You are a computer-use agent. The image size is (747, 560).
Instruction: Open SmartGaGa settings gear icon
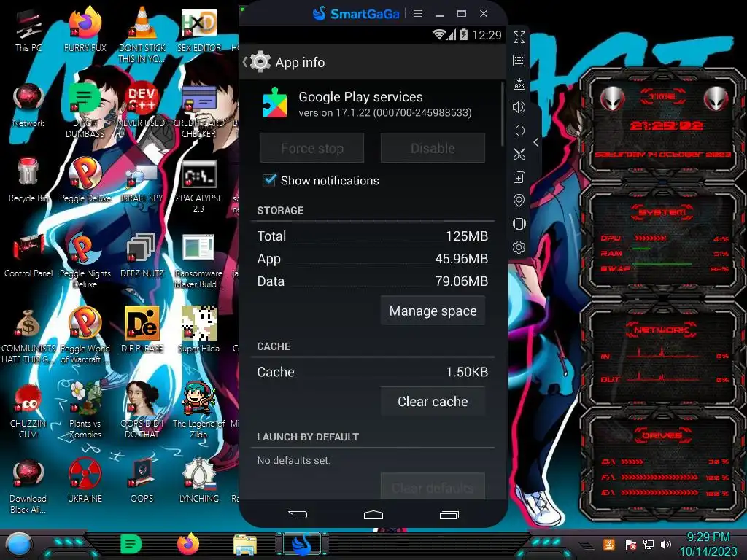[519, 247]
